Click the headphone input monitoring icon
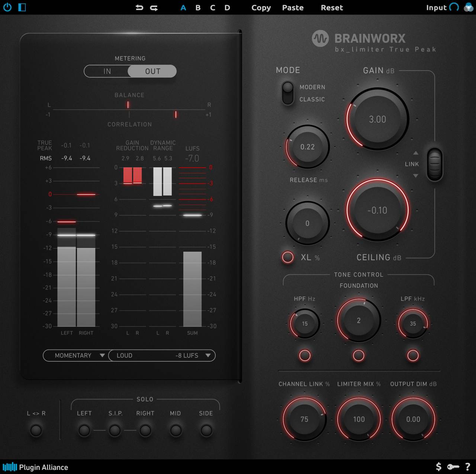Image resolution: width=476 pixels, height=474 pixels. (453, 7)
